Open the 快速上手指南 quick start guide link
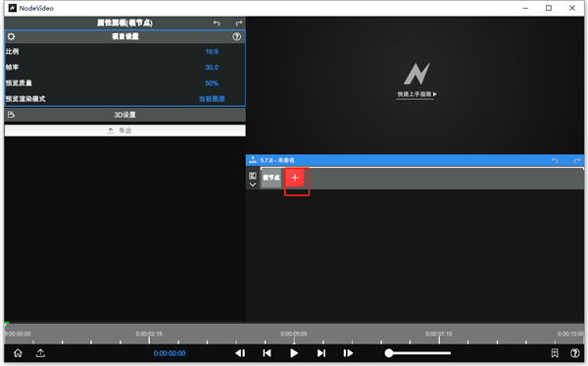Viewport: 588px width, 366px height. point(416,94)
